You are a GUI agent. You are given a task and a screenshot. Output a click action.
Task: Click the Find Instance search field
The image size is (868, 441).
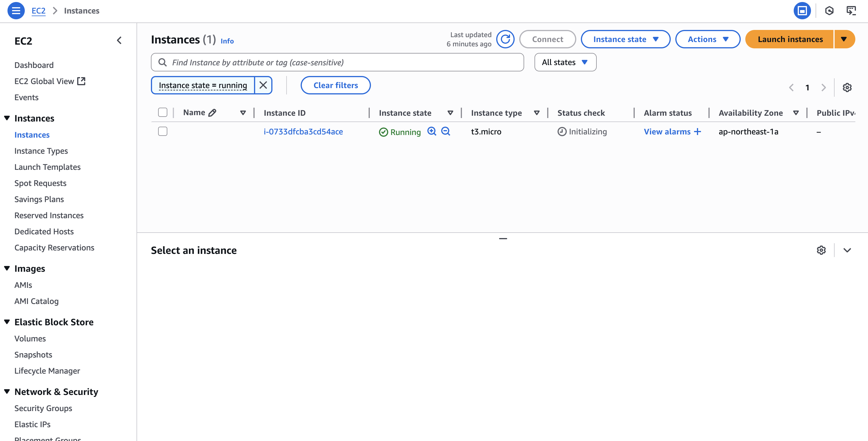tap(337, 62)
